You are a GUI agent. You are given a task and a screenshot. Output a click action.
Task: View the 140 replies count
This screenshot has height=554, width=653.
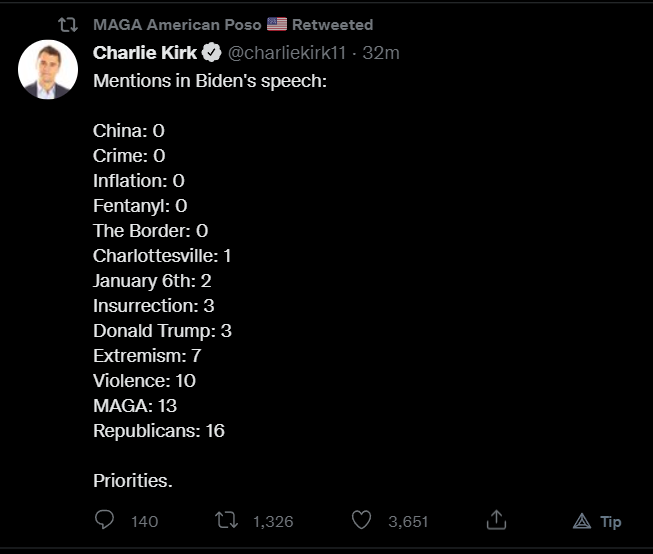145,521
